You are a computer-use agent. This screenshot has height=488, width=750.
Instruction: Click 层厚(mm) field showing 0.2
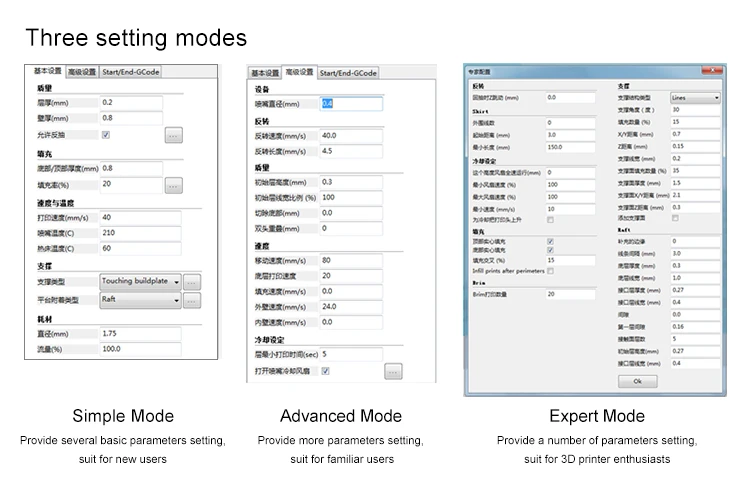pos(131,102)
